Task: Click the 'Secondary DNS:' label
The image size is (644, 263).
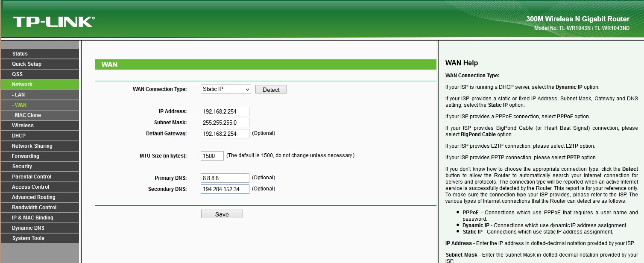Action: 167,189
